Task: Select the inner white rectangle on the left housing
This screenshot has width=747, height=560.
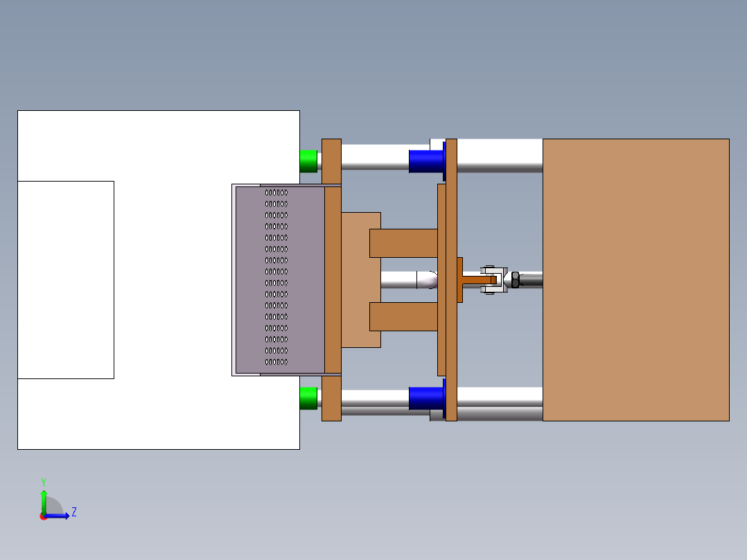Action: (x=66, y=280)
